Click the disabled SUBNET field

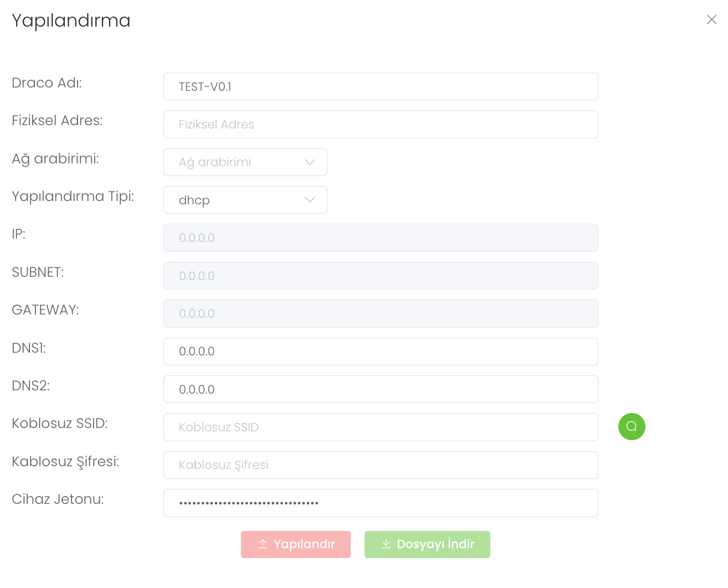[x=381, y=276]
